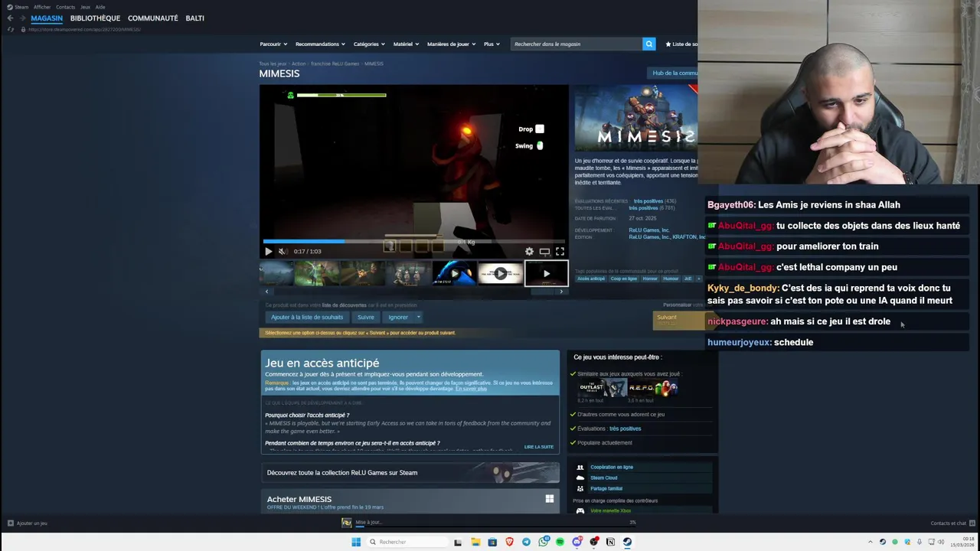
Task: Open 'Partage familial' feature row
Action: click(642, 488)
